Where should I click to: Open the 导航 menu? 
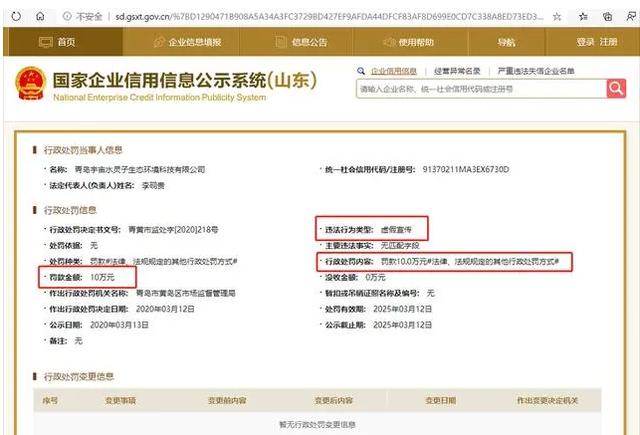pos(507,42)
